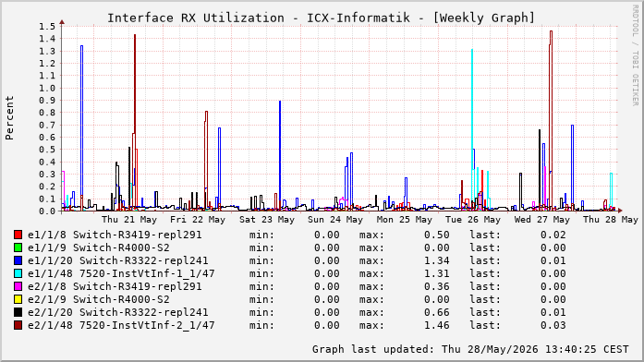Select legend label e2/1/9 Switch-R4000-S2
This screenshot has height=362, width=644.
[x=99, y=299]
